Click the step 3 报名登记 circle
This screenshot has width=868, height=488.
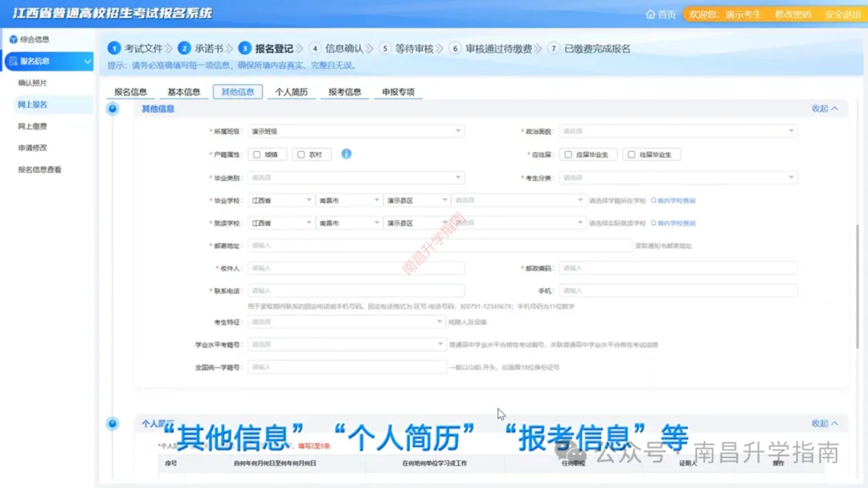(x=244, y=49)
